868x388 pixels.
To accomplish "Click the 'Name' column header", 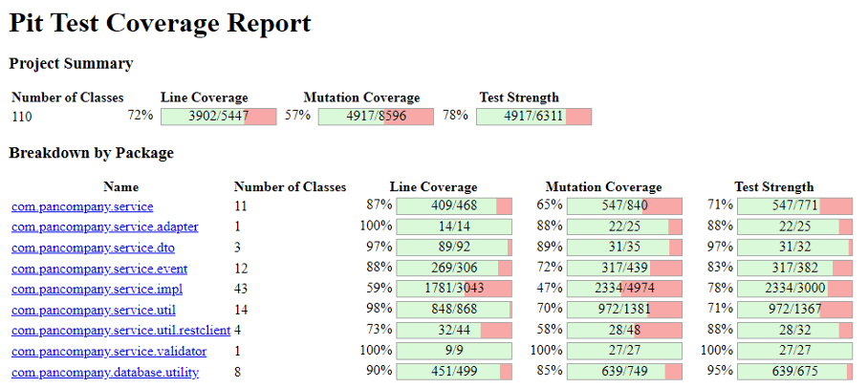I will click(120, 187).
